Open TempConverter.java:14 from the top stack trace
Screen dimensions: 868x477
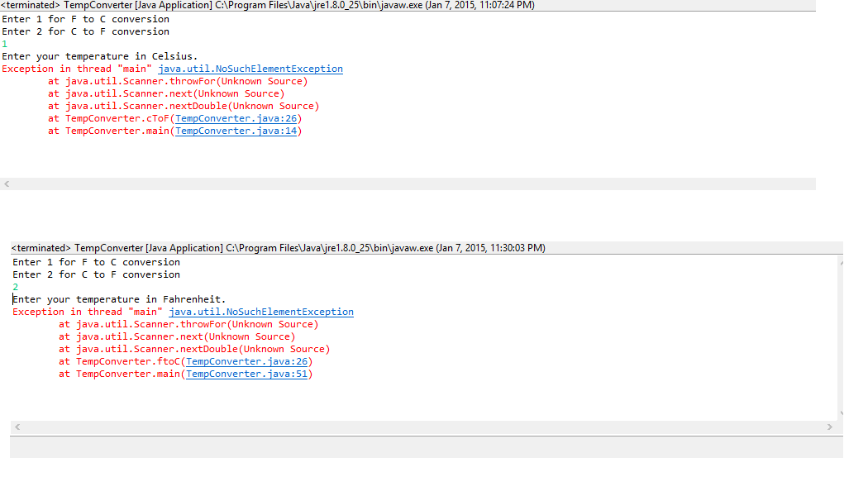click(236, 131)
